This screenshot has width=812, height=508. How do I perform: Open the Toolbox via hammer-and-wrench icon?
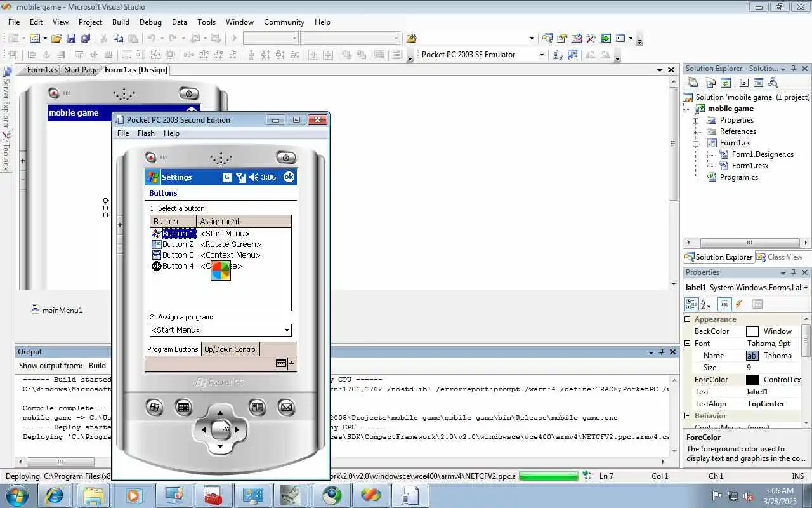[x=591, y=38]
